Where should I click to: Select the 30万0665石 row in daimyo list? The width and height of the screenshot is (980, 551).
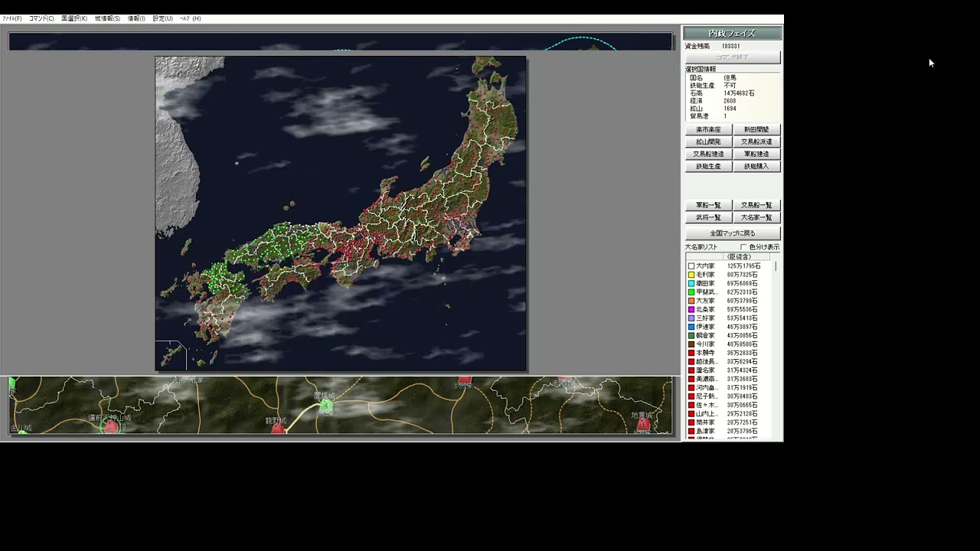[x=729, y=405]
